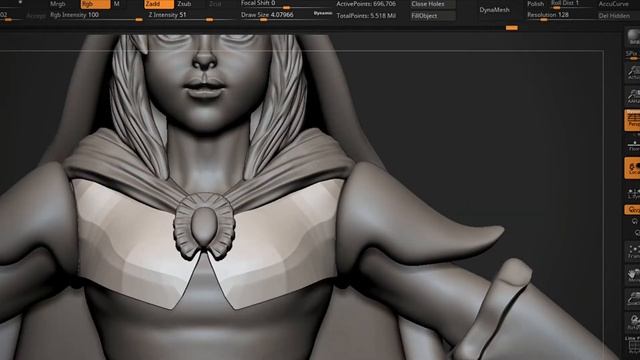Image resolution: width=640 pixels, height=360 pixels.
Task: Toggle the Persp perspective icon
Action: (x=632, y=120)
